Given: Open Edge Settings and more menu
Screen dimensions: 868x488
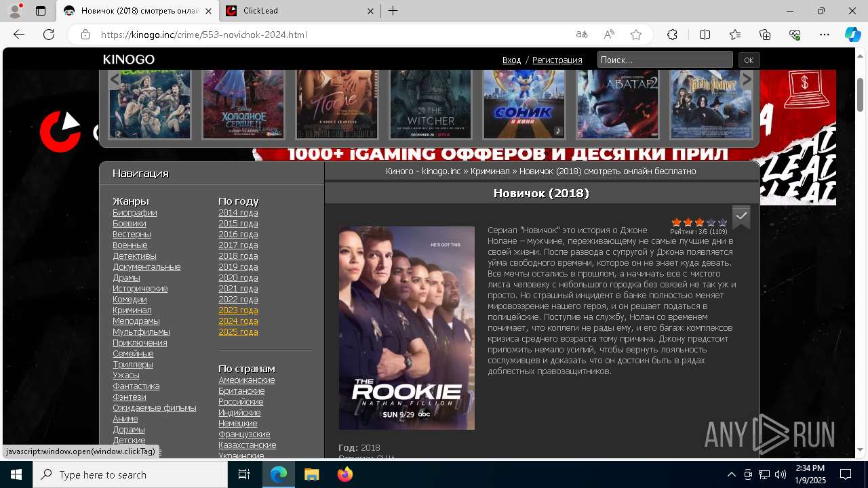Looking at the screenshot, I should tap(825, 35).
